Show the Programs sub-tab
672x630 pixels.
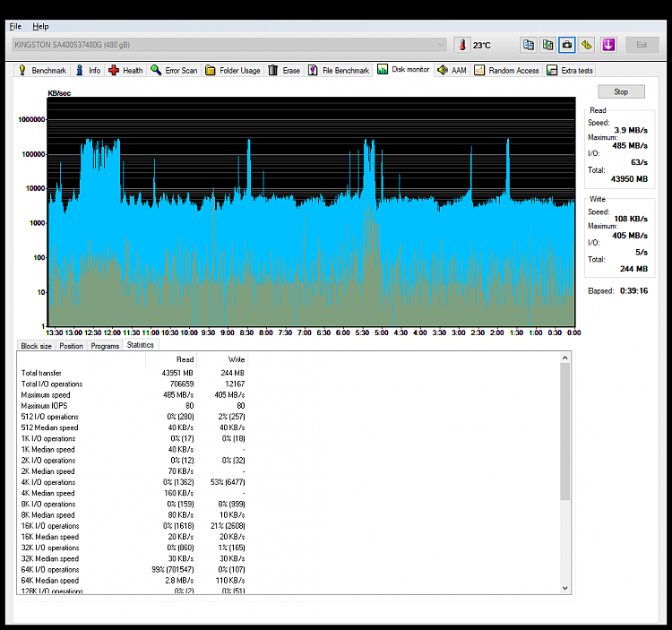[x=105, y=346]
